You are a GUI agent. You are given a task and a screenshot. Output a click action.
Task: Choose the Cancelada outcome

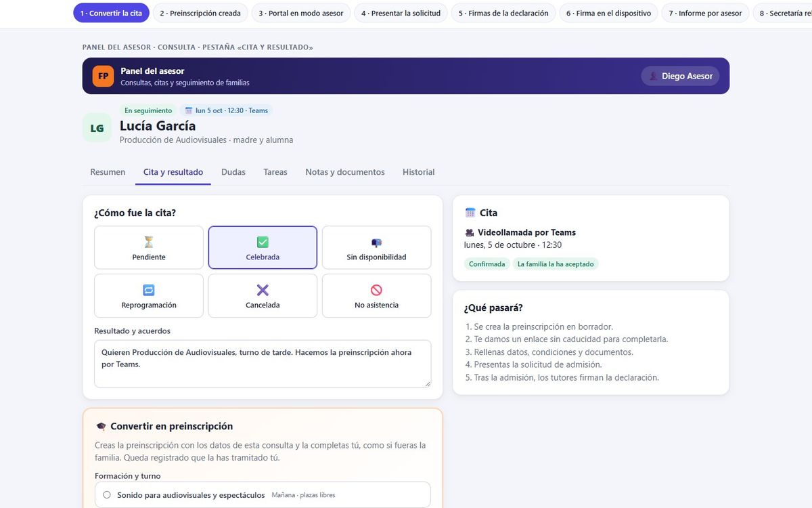click(x=263, y=295)
